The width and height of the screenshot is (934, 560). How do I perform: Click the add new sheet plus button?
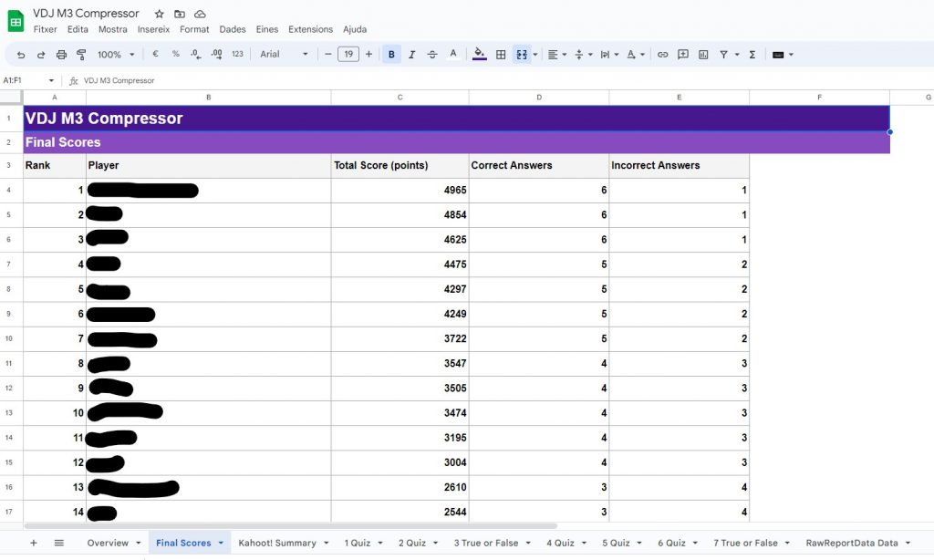point(34,543)
